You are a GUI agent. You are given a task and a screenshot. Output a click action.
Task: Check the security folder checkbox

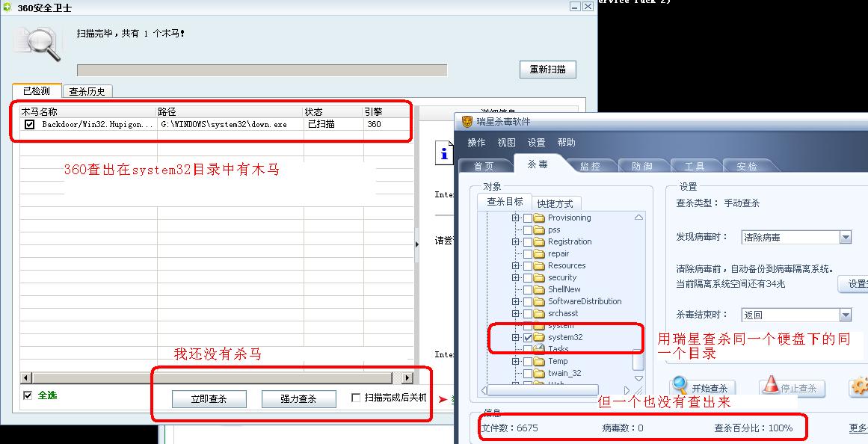pos(528,278)
